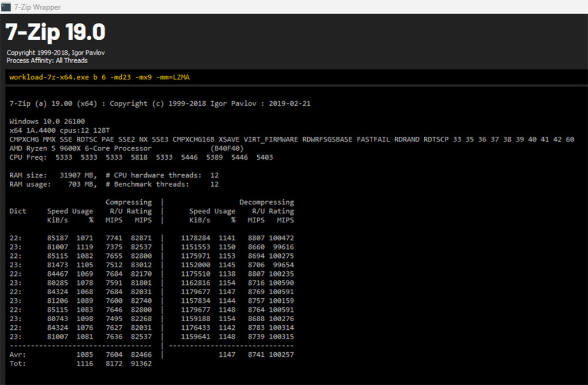Click decompressing rating "100159"
This screenshot has height=385, width=588.
pyautogui.click(x=281, y=301)
